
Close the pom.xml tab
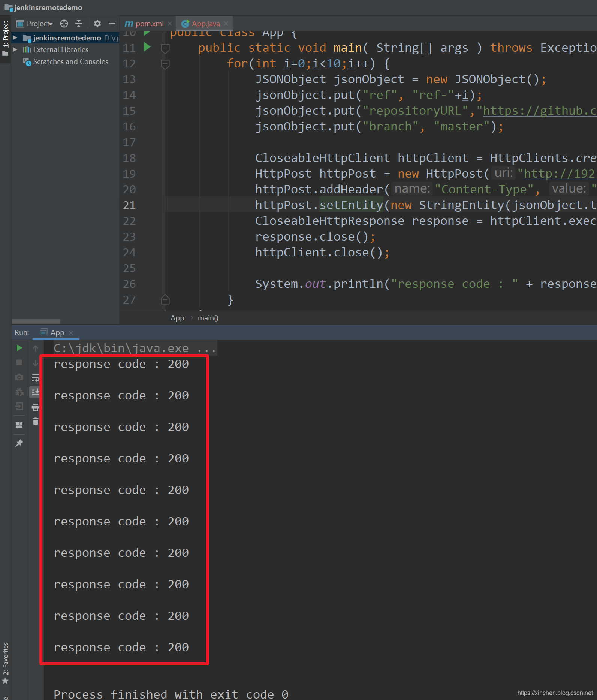click(x=170, y=24)
